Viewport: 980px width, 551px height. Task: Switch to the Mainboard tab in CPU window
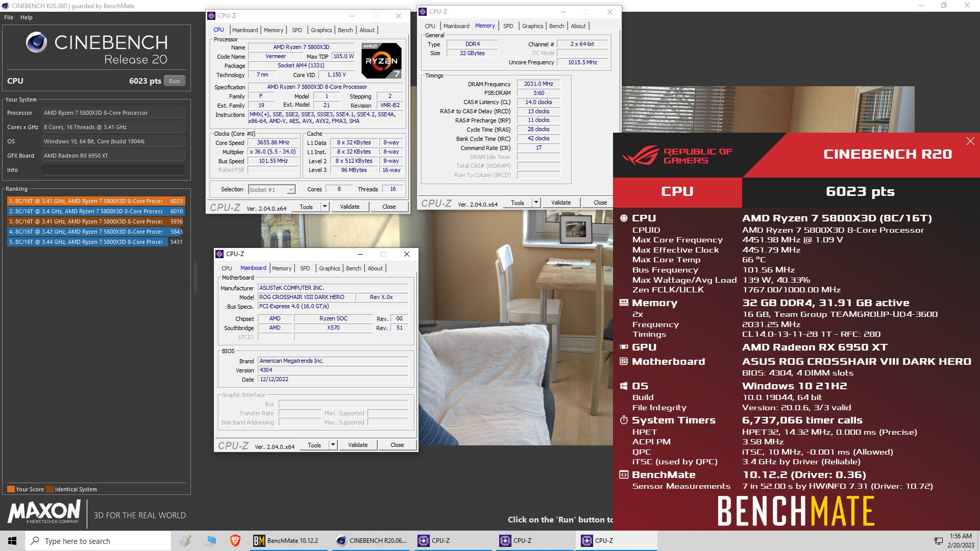point(245,30)
